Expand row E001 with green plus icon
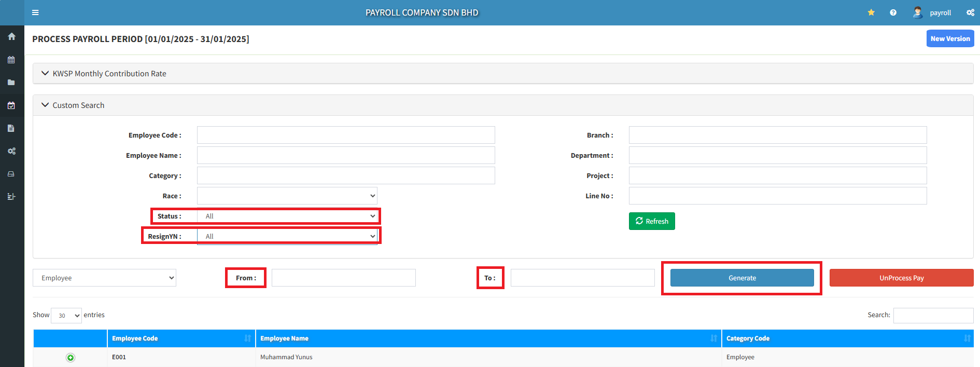980x367 pixels. click(71, 358)
